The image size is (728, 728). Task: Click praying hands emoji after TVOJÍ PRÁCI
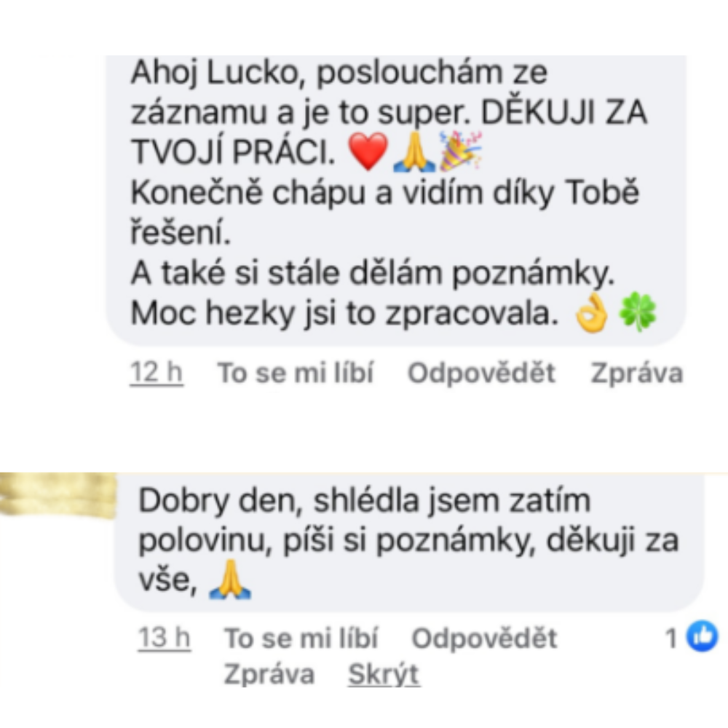(x=414, y=151)
